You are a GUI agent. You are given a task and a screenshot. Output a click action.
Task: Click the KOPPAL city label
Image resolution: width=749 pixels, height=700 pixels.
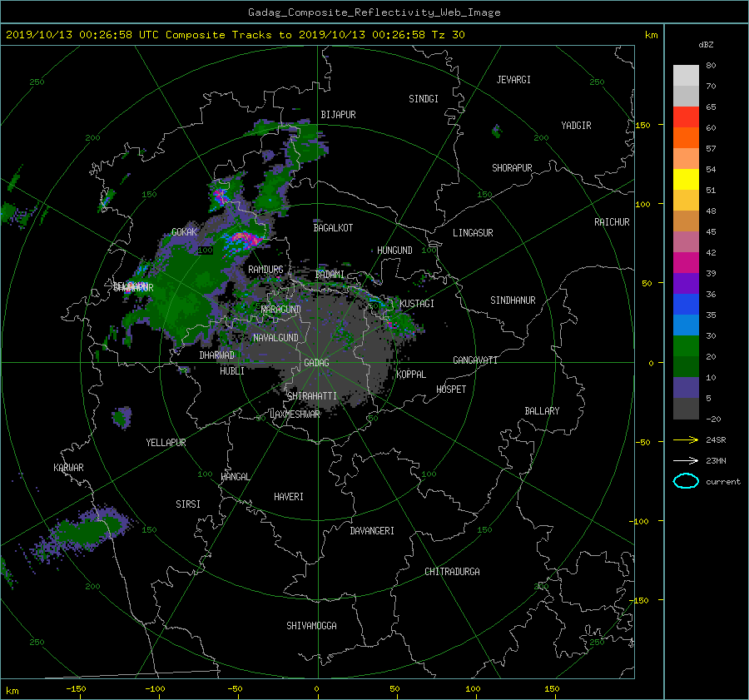[411, 375]
